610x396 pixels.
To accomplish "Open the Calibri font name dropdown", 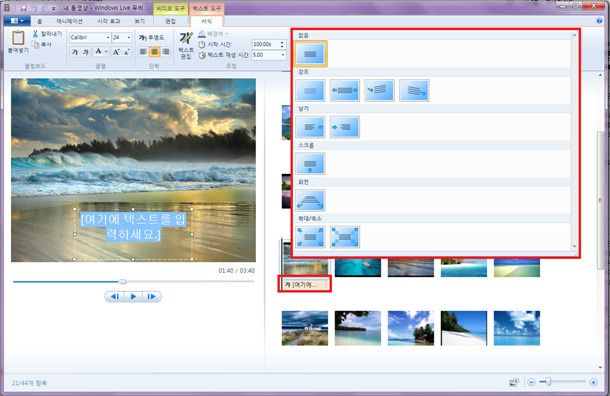I will (x=108, y=38).
